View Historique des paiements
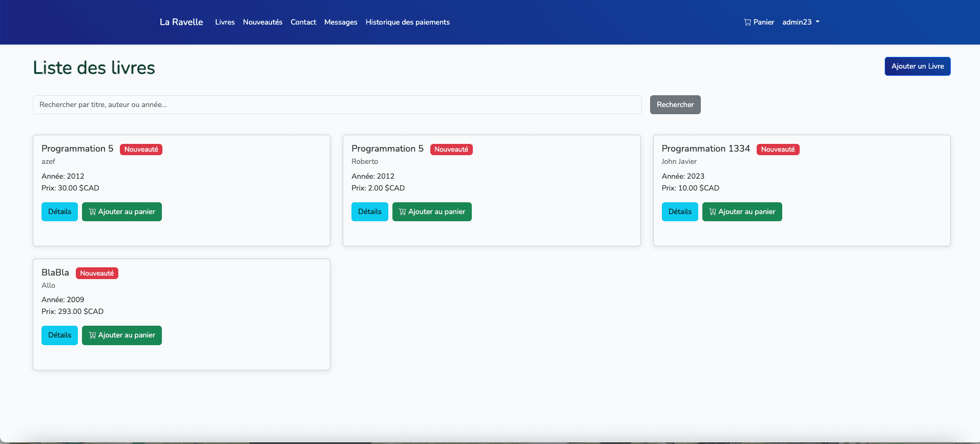 (407, 22)
